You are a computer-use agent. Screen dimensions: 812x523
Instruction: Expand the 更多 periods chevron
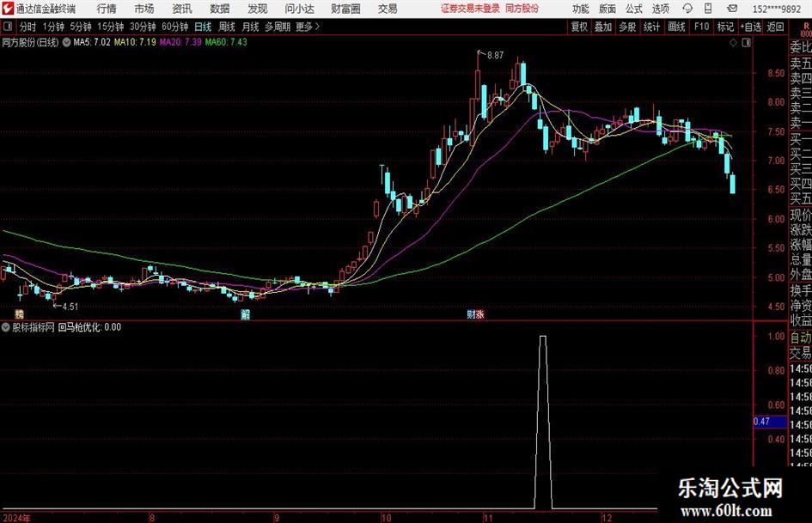click(308, 27)
